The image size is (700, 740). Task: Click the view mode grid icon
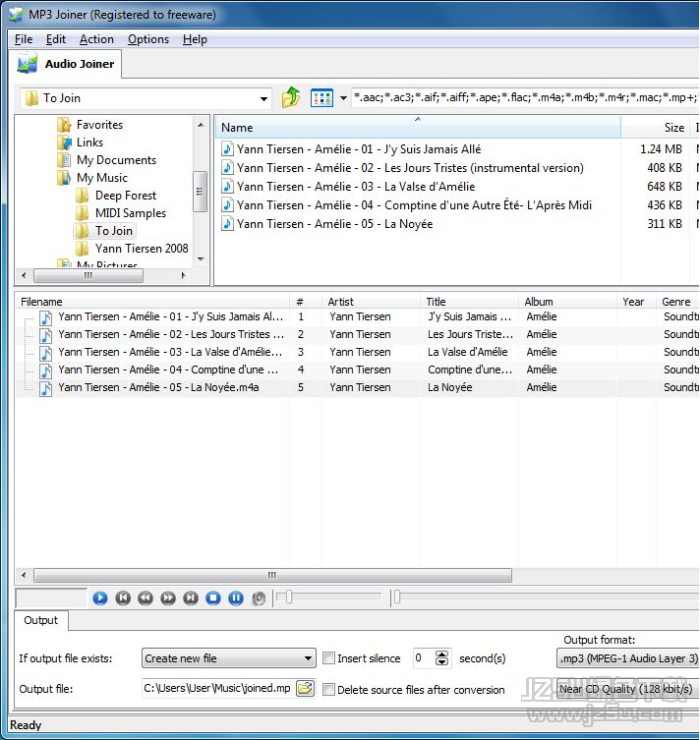point(321,98)
